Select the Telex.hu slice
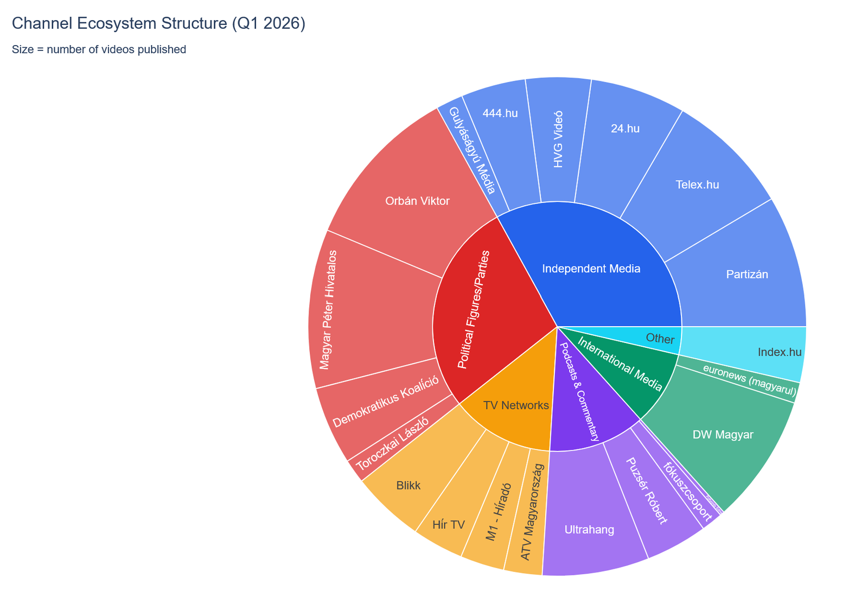 click(697, 185)
